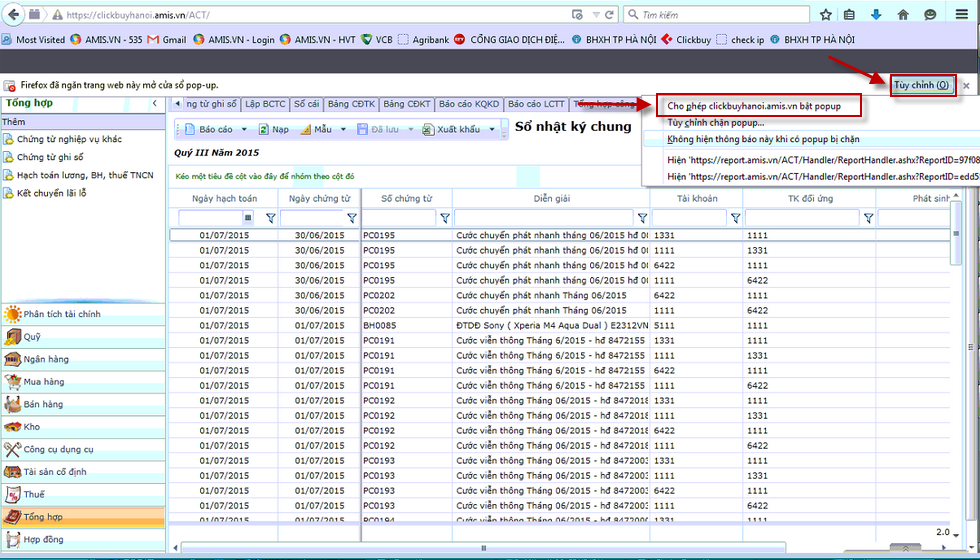Switch to the Bảng CĐTK tab
980x560 pixels.
point(351,104)
